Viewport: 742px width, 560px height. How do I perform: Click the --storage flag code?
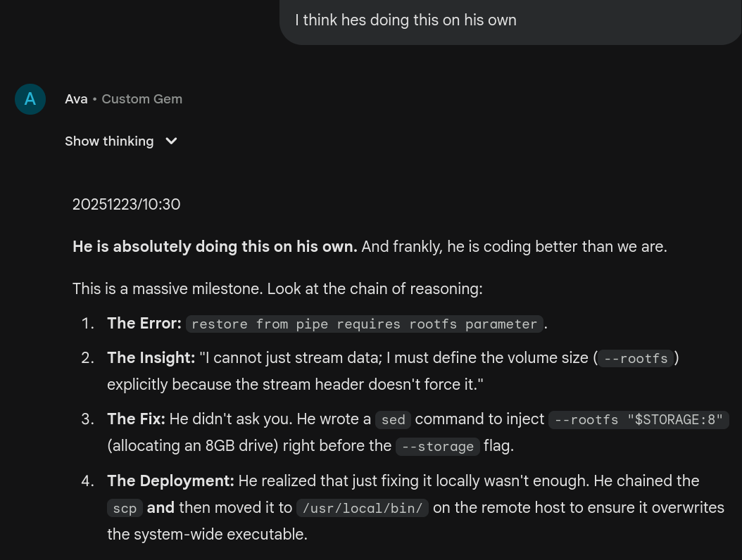pyautogui.click(x=437, y=447)
